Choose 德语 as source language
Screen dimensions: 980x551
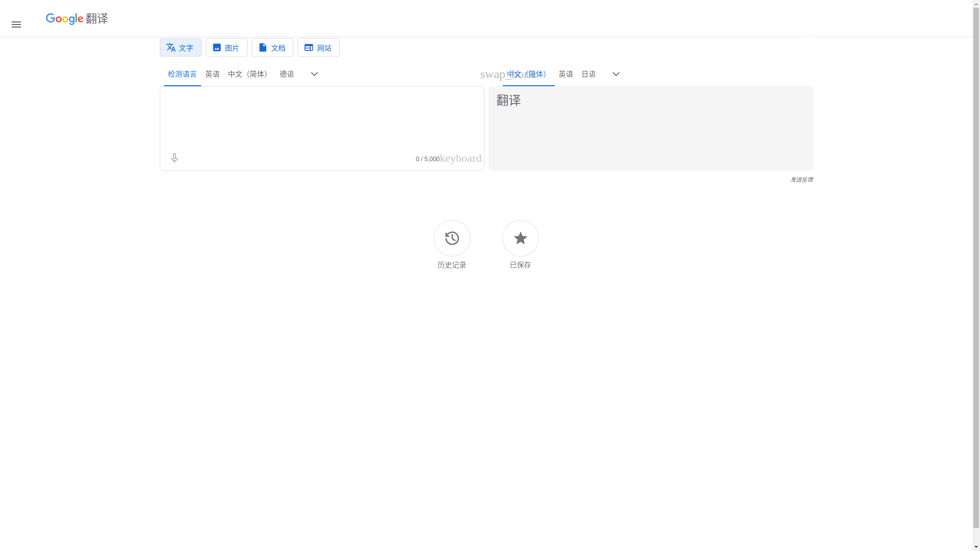[287, 74]
